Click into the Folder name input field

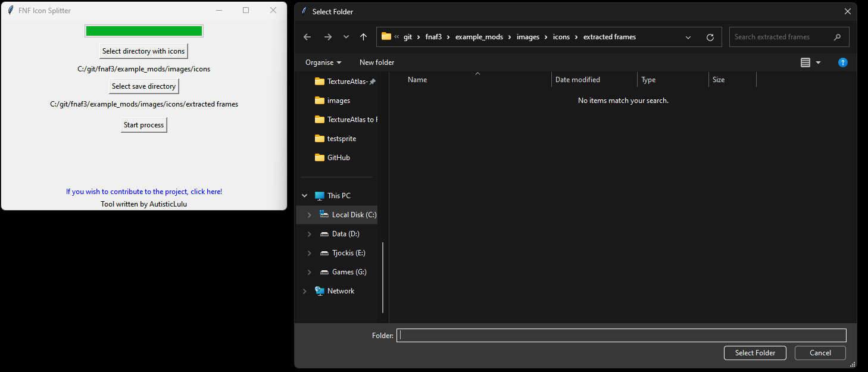pos(621,335)
